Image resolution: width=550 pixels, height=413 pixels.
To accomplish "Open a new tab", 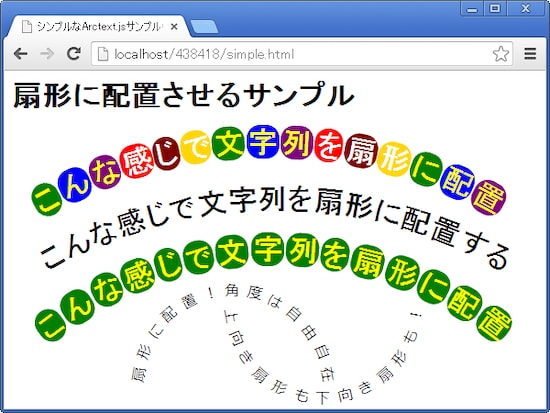I will [204, 27].
